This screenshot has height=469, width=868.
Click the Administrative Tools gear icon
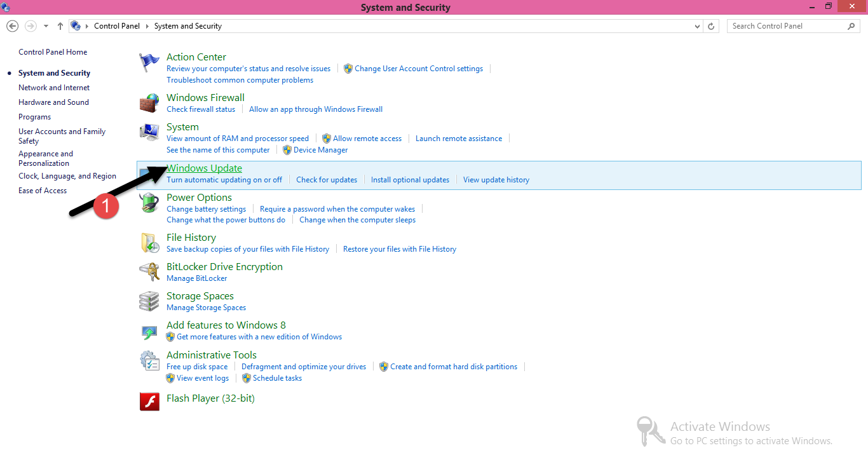pyautogui.click(x=149, y=360)
